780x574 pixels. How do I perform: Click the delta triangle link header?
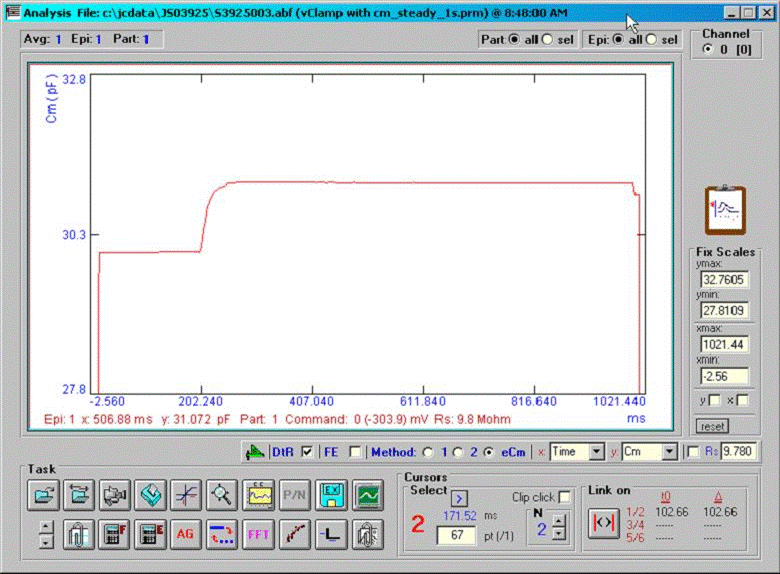pyautogui.click(x=718, y=497)
